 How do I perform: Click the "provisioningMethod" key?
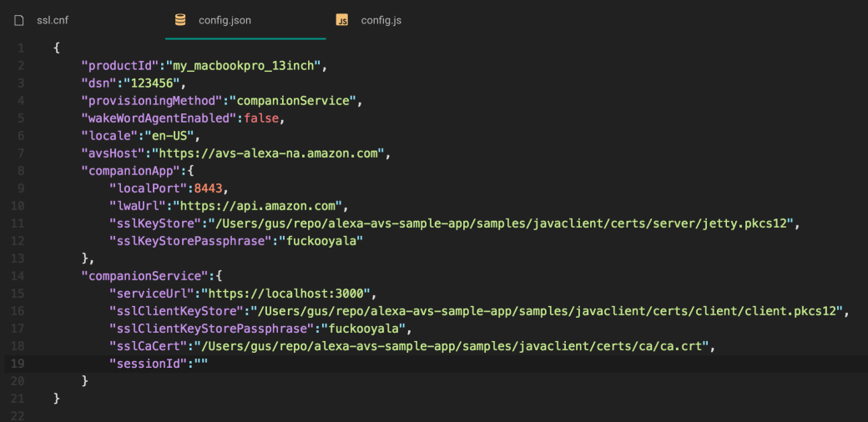(x=152, y=101)
